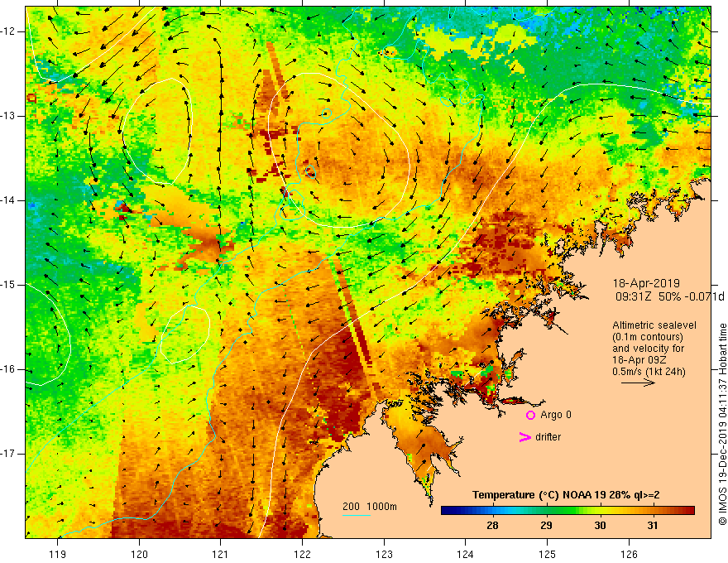728x563 pixels.
Task: Click the 126 longitude axis label
Action: click(629, 554)
